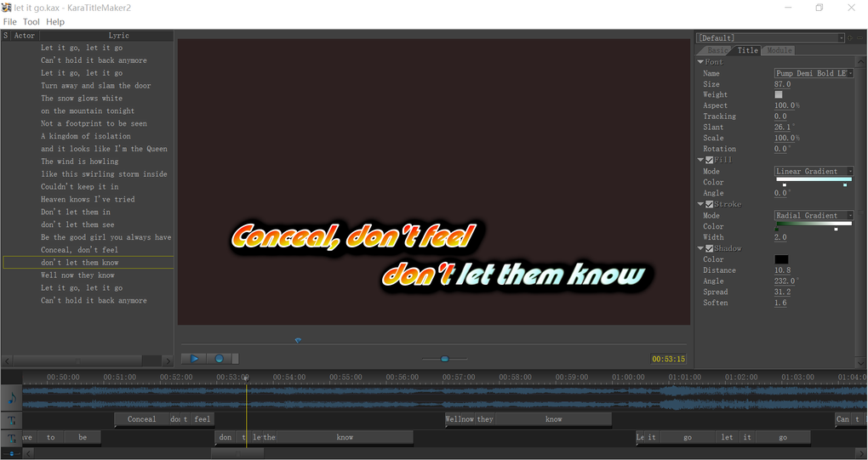Click the black Shadow color swatch

coord(781,259)
